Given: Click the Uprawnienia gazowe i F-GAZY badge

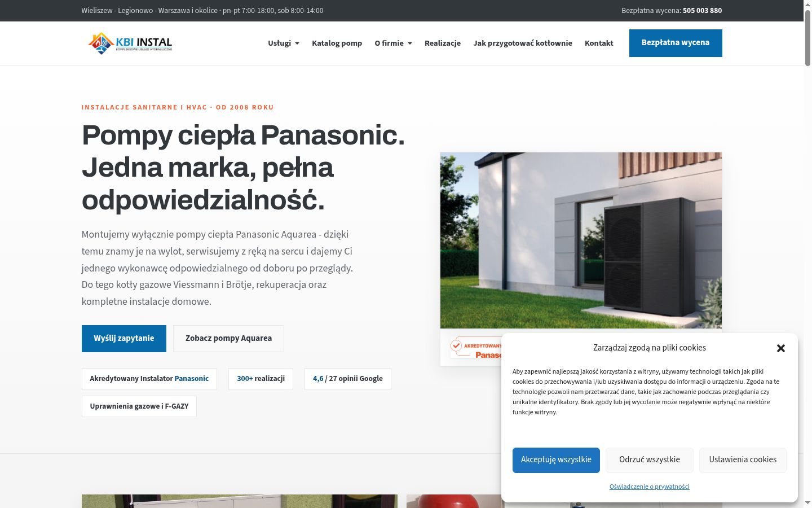Looking at the screenshot, I should [139, 406].
